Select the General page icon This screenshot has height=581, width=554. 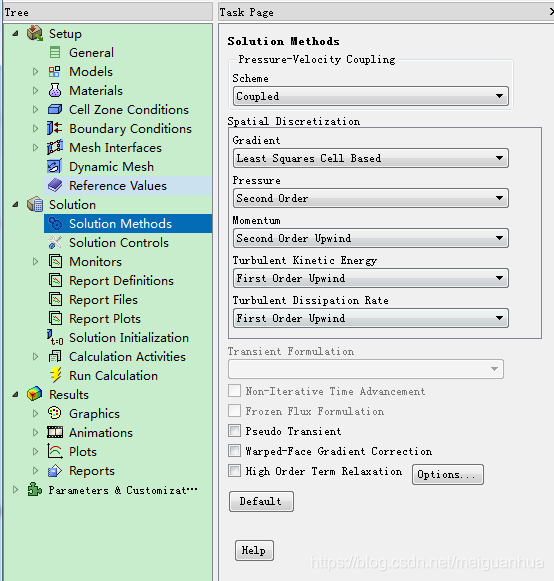point(55,52)
